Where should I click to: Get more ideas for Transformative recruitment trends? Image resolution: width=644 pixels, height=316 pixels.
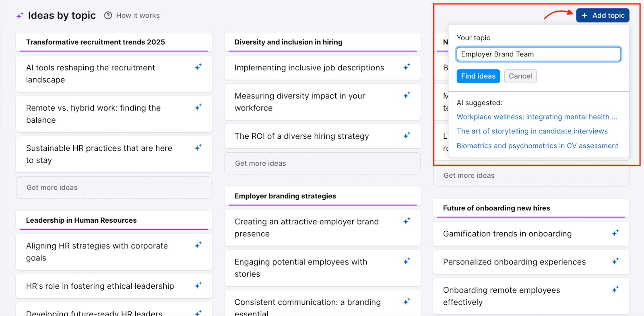tap(114, 188)
